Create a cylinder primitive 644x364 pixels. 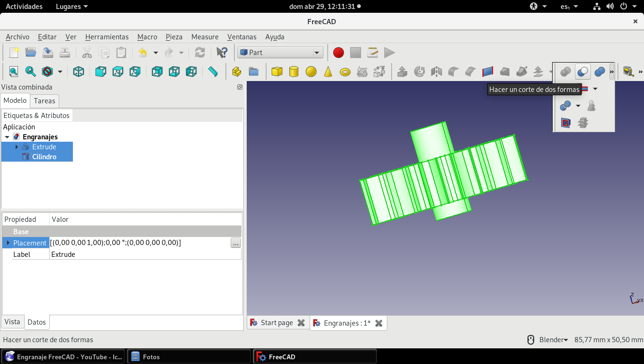pyautogui.click(x=294, y=72)
